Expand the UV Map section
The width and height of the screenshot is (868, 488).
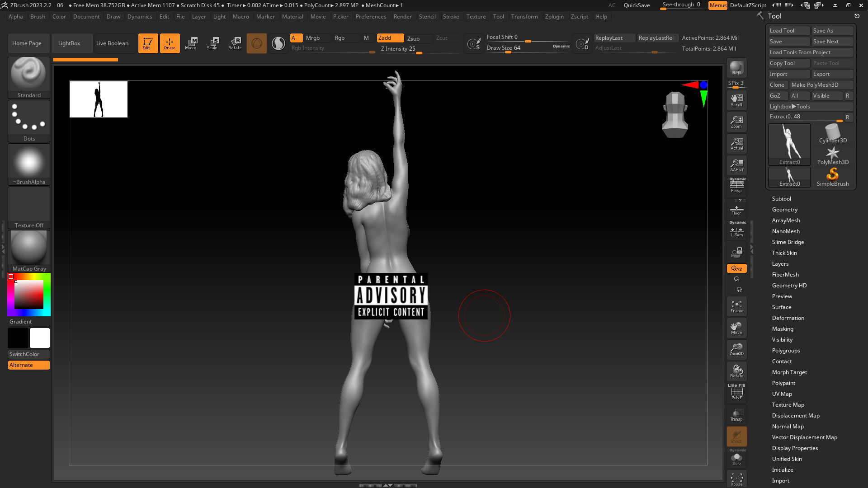(782, 394)
